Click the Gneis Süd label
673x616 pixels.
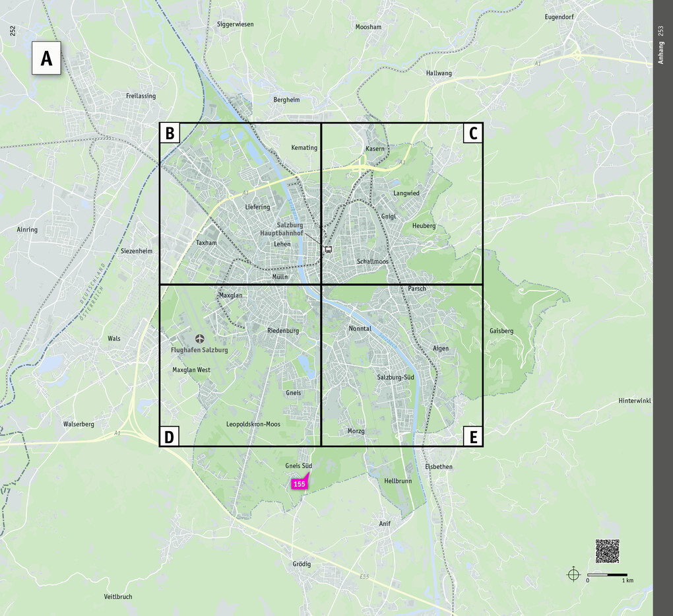[x=298, y=465]
